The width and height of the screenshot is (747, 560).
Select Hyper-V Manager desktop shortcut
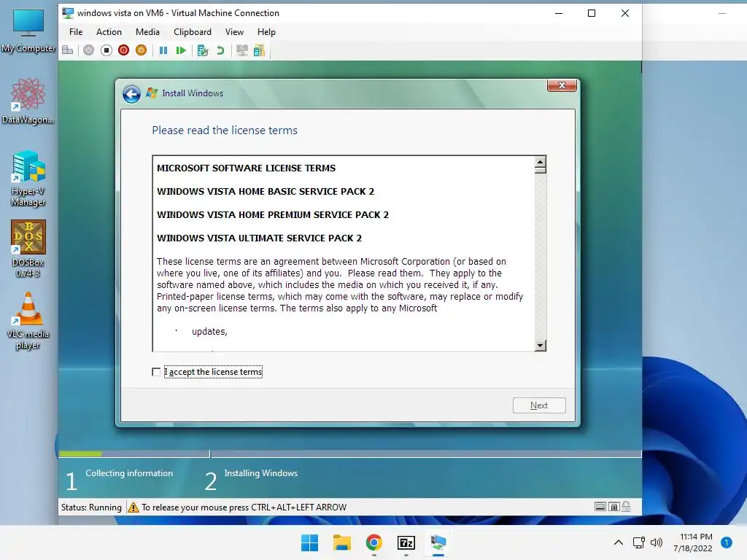click(28, 178)
